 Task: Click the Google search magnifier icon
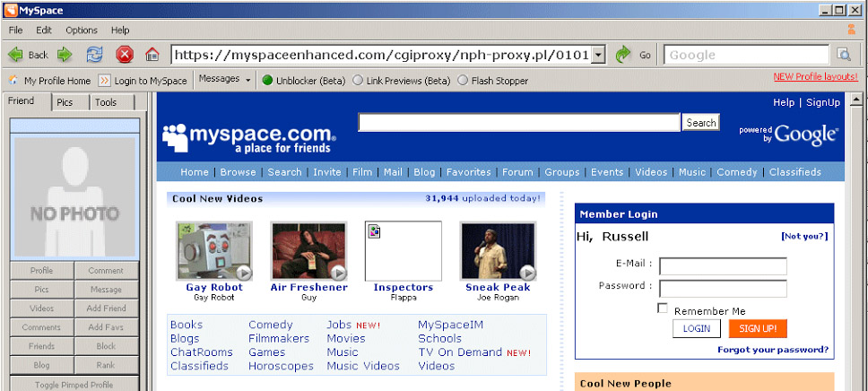point(844,55)
